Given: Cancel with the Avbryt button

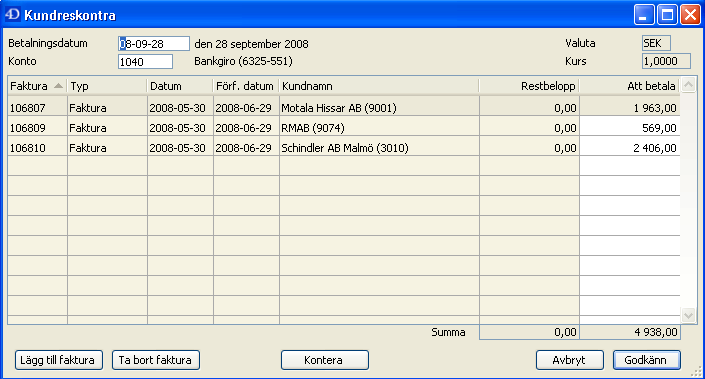Looking at the screenshot, I should pyautogui.click(x=570, y=360).
